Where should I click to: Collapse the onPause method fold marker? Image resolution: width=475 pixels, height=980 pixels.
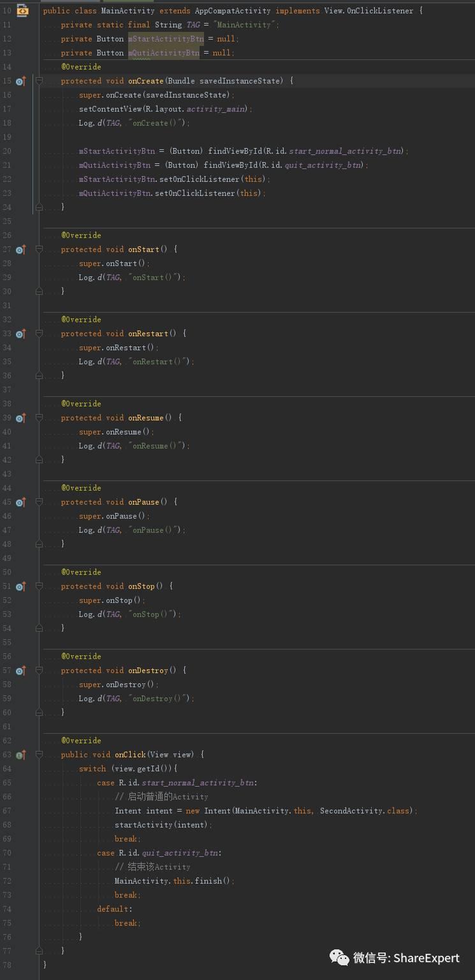[x=39, y=502]
